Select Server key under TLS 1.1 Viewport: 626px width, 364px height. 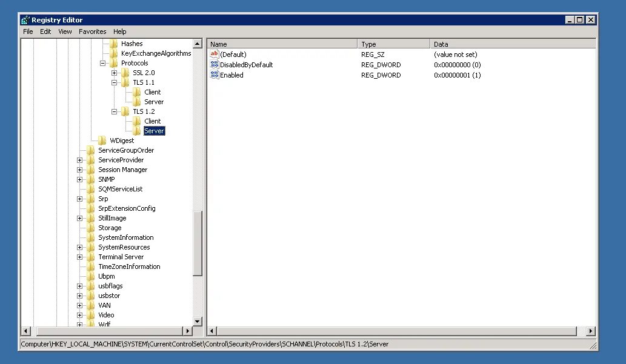click(x=154, y=102)
